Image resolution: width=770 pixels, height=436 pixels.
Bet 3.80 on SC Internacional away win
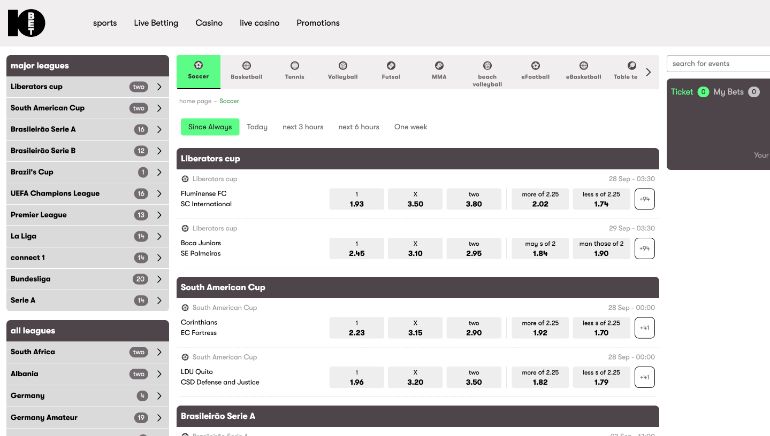(x=474, y=199)
